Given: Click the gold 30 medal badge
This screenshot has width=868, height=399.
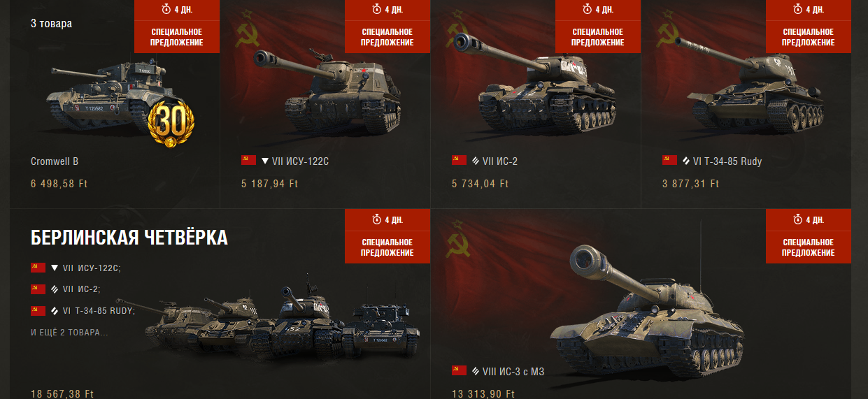Looking at the screenshot, I should point(171,124).
